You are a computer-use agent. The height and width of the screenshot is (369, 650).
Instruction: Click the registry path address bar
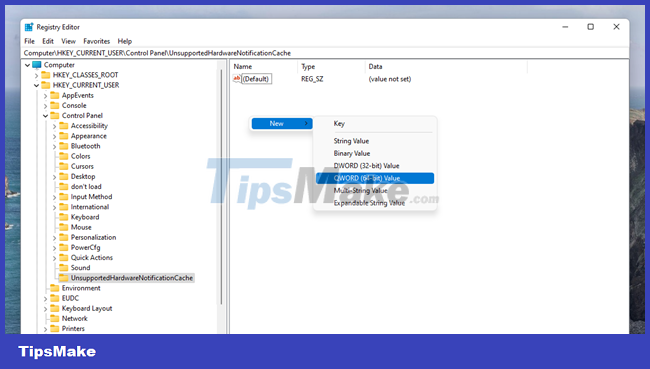point(325,53)
